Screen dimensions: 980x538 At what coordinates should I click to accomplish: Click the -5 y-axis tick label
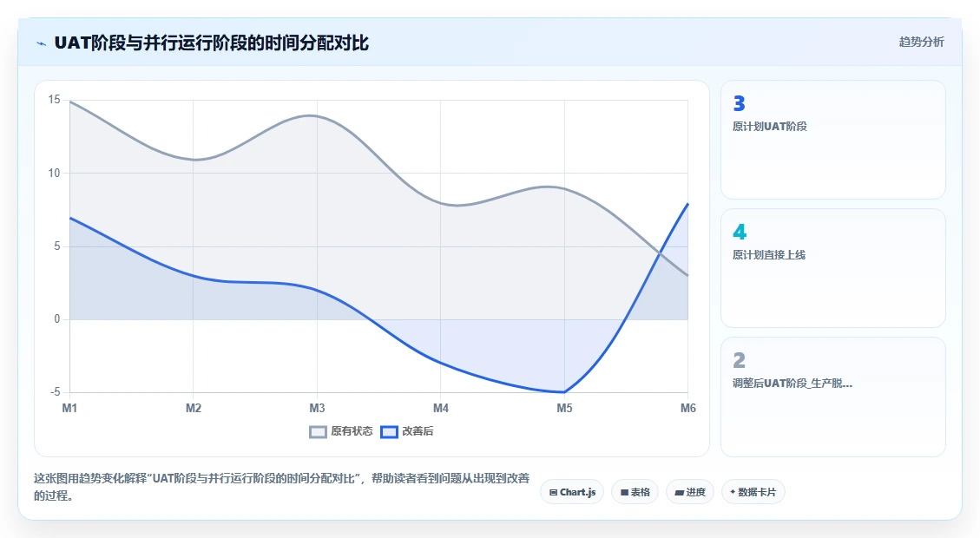click(x=55, y=391)
